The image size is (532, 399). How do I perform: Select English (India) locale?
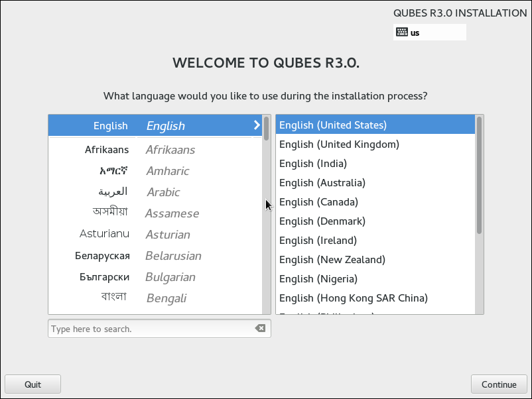click(x=375, y=164)
